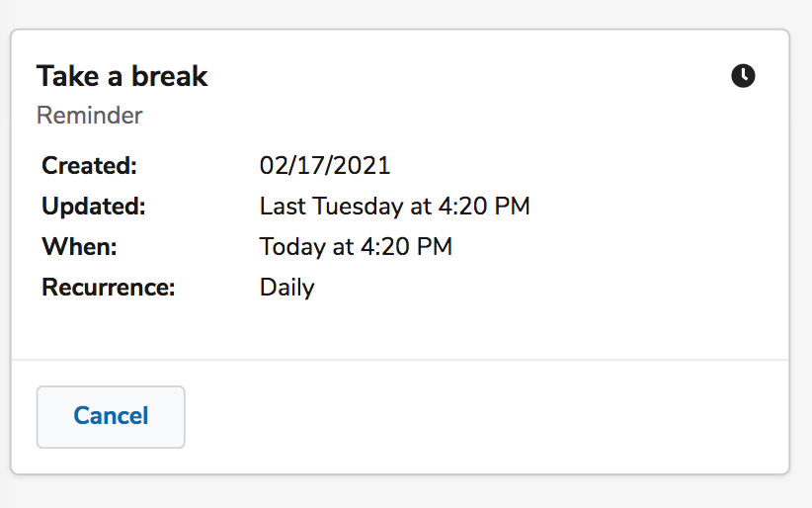Click the created date 02/17/2021
The height and width of the screenshot is (508, 812).
point(325,165)
